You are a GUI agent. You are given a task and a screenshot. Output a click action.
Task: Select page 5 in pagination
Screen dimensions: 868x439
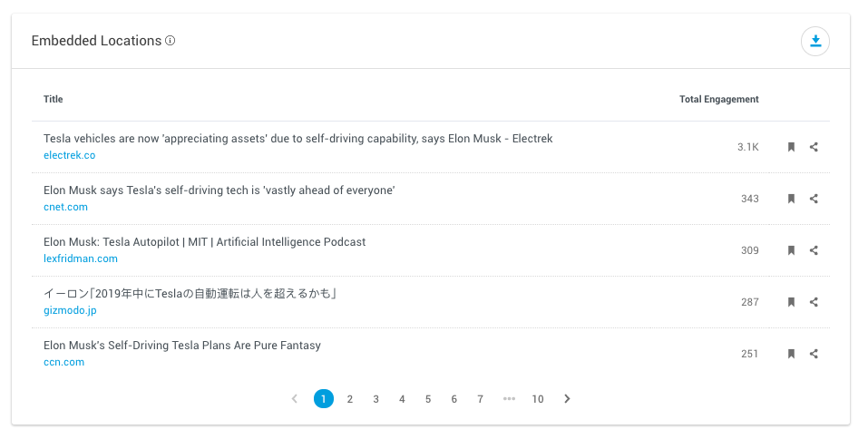(x=428, y=399)
